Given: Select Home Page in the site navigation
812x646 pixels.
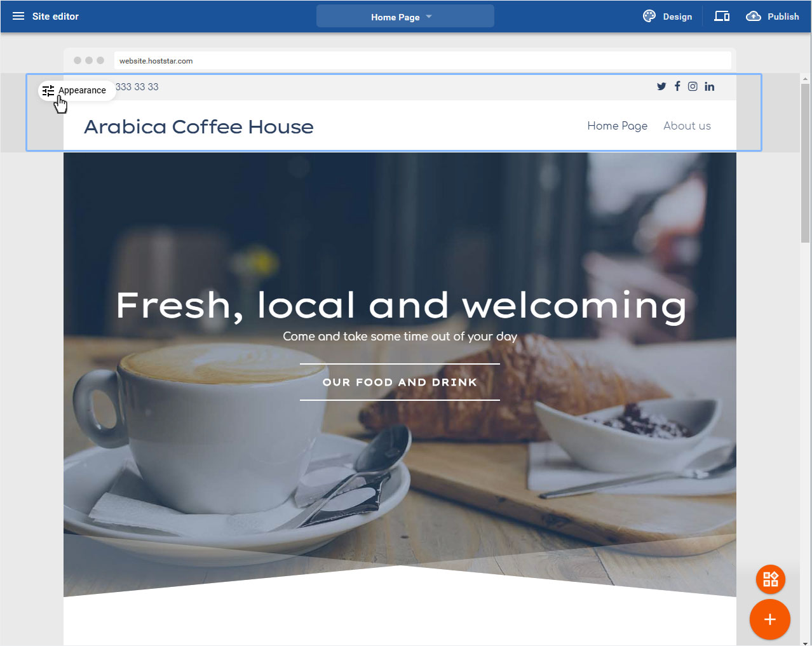Looking at the screenshot, I should [x=617, y=126].
